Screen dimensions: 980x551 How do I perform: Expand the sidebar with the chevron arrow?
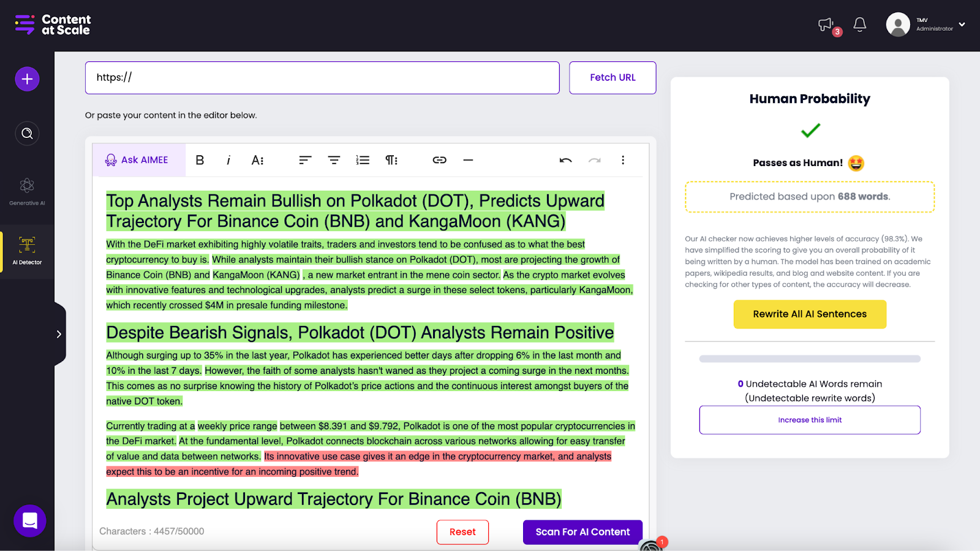coord(59,334)
